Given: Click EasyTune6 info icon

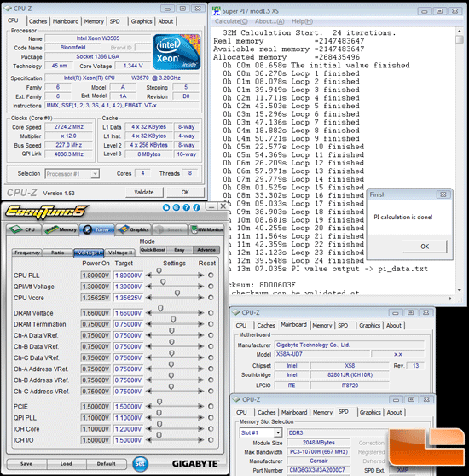Looking at the screenshot, I should coord(197,207).
